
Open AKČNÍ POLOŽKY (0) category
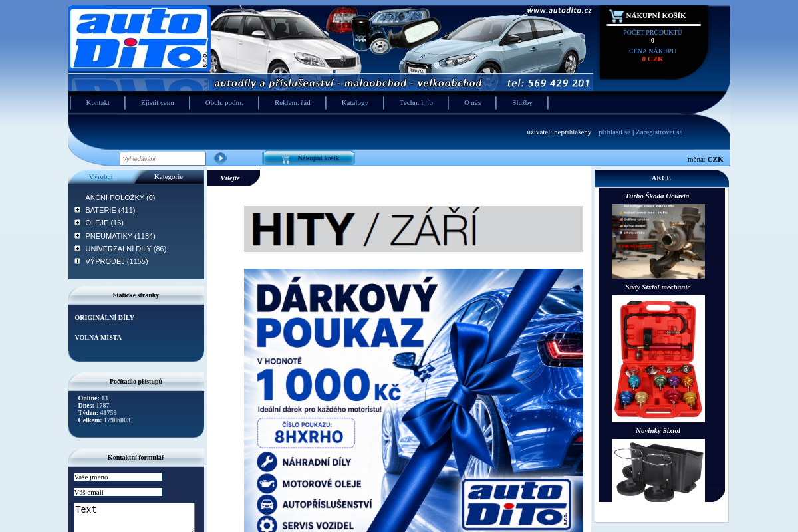pos(120,198)
